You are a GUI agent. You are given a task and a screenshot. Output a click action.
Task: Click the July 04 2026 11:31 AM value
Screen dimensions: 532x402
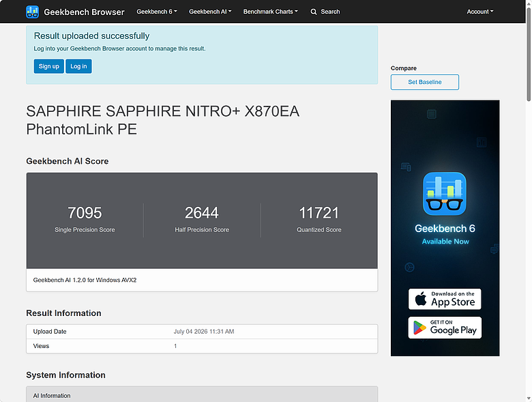click(204, 332)
